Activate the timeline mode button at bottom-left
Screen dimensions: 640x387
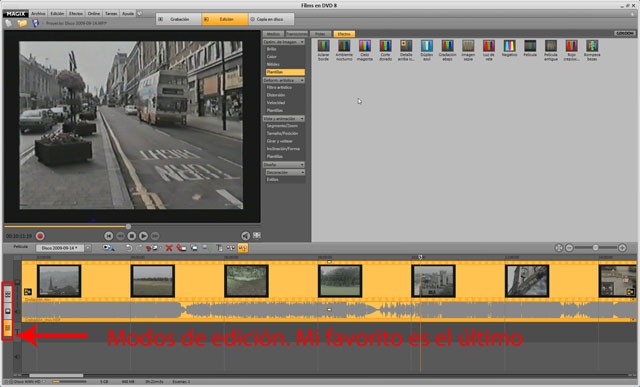[8, 328]
